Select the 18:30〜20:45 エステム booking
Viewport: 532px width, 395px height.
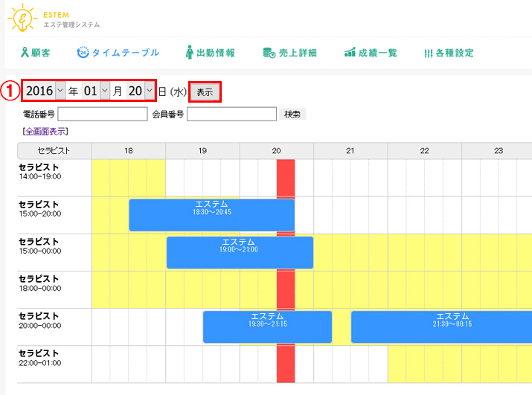click(211, 215)
